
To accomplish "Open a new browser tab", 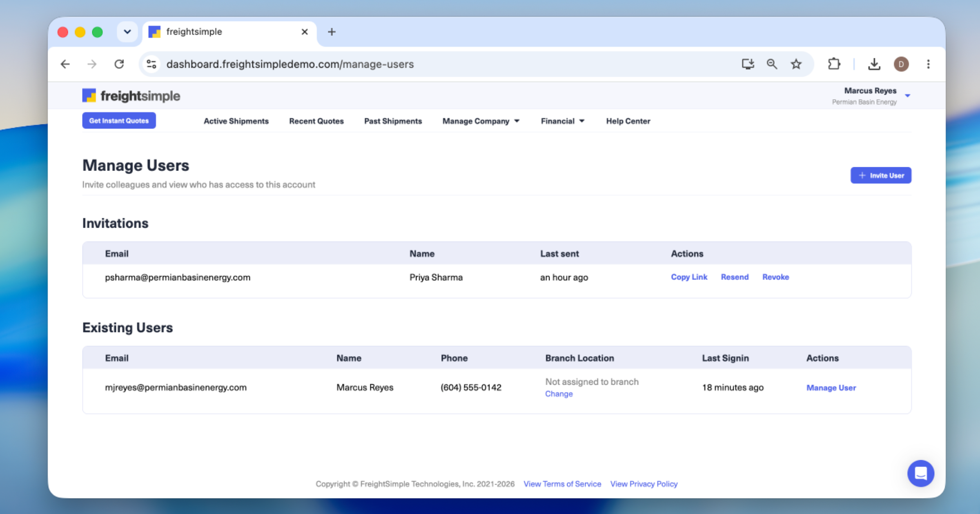I will click(x=332, y=32).
